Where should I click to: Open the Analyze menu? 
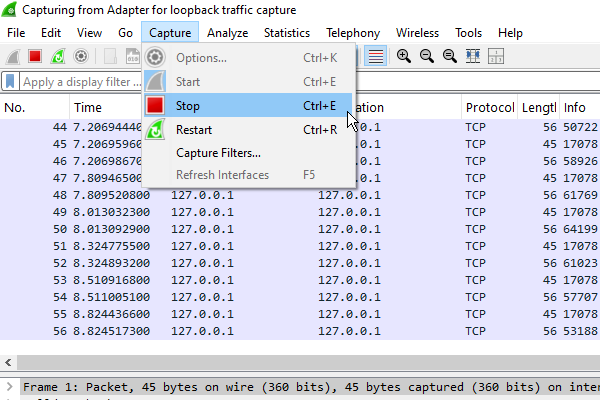[x=227, y=33]
